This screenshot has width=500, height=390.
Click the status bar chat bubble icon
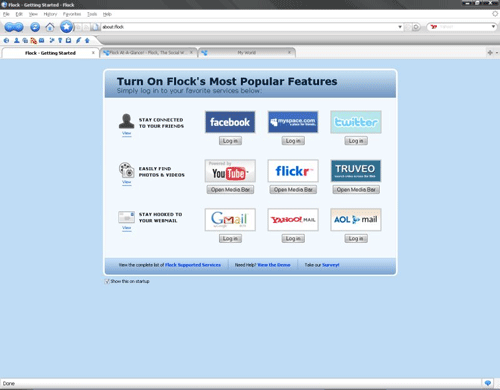488,383
